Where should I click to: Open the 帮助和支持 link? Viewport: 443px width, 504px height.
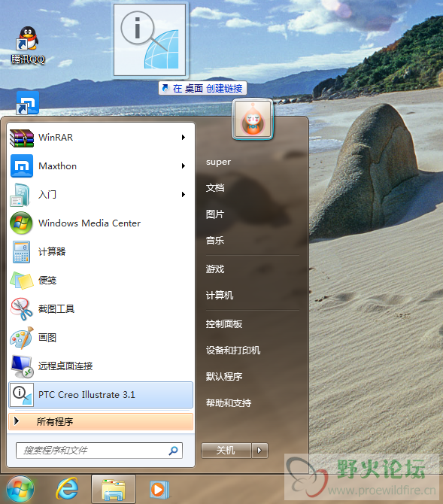229,402
